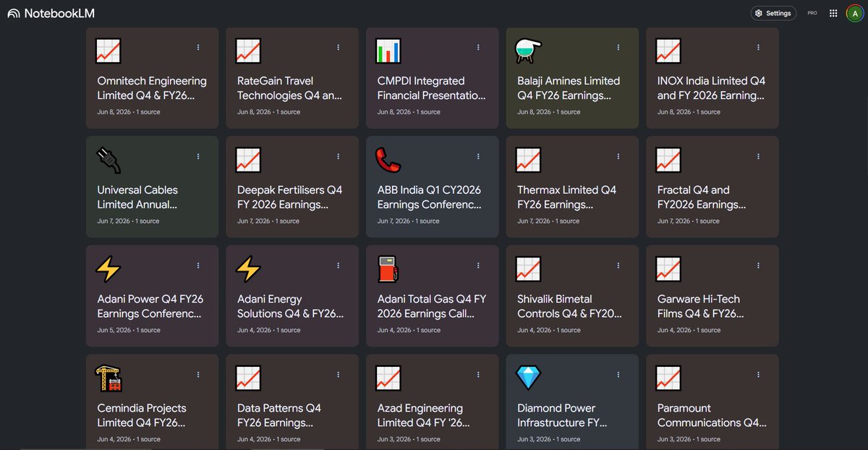This screenshot has width=868, height=450.
Task: Click the Adani Power lightning emoji icon
Action: click(x=109, y=269)
